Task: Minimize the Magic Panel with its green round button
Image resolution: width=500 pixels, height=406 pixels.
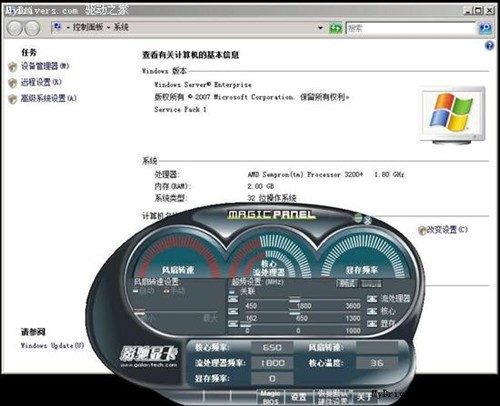Action: click(358, 218)
